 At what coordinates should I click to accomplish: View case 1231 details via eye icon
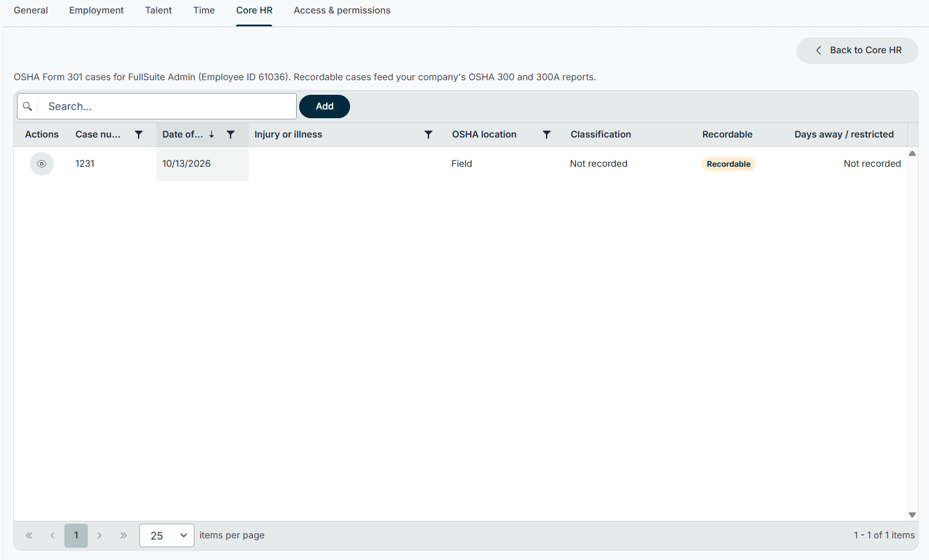pyautogui.click(x=42, y=164)
